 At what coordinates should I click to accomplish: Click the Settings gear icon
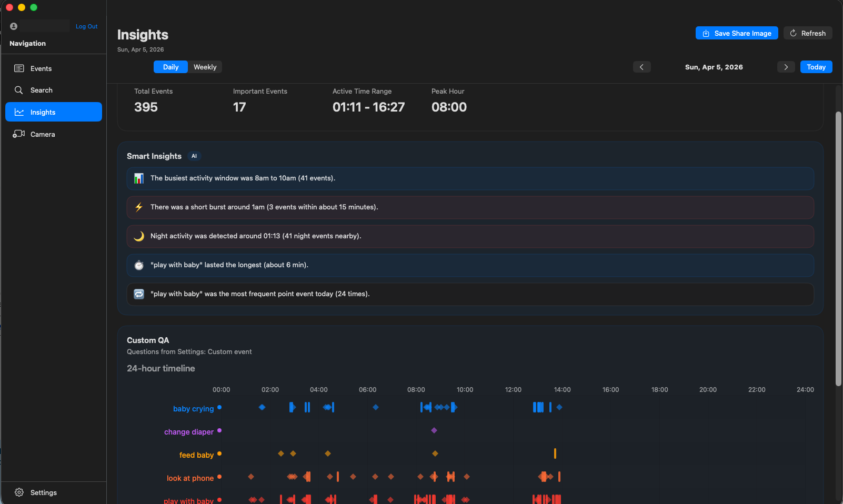pos(19,492)
